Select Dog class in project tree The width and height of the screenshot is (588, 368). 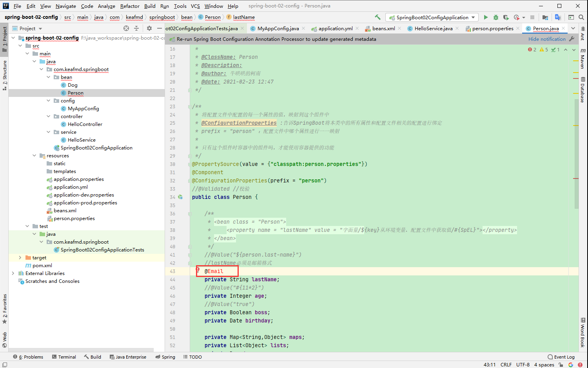[73, 85]
